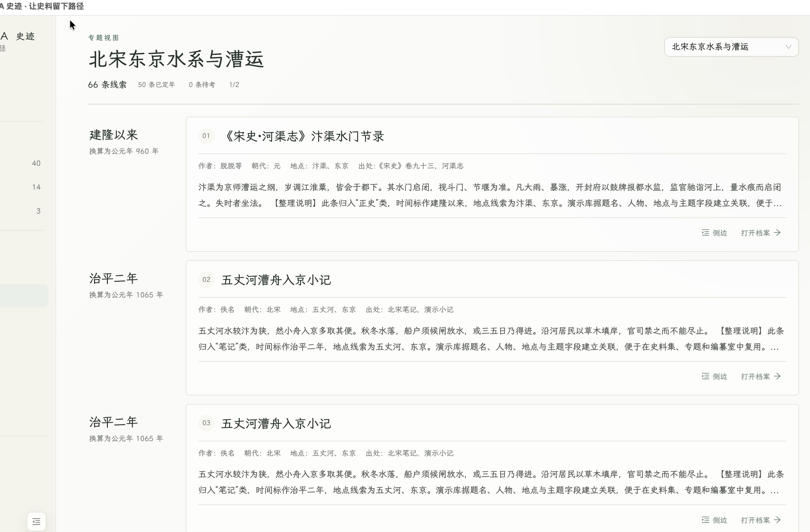Screen dimensions: 810x532
Task: Click the number badge 02
Action: coord(206,279)
